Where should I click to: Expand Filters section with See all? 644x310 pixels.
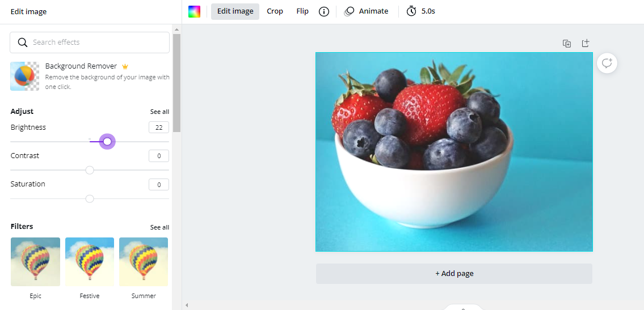coord(159,227)
